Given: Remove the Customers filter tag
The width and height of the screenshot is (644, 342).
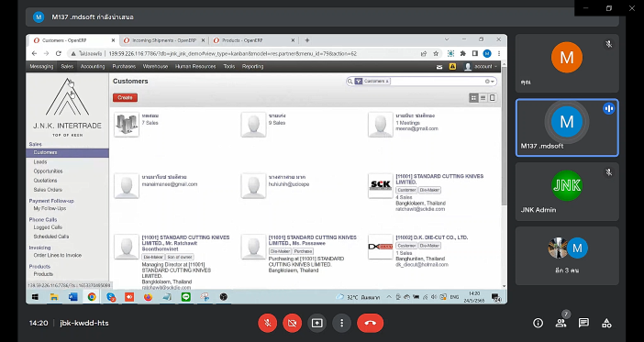Looking at the screenshot, I should (387, 82).
